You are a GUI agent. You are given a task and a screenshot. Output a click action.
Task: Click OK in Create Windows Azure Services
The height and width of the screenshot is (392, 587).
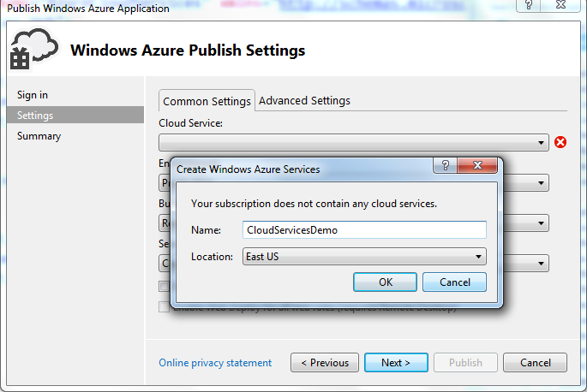pyautogui.click(x=385, y=282)
